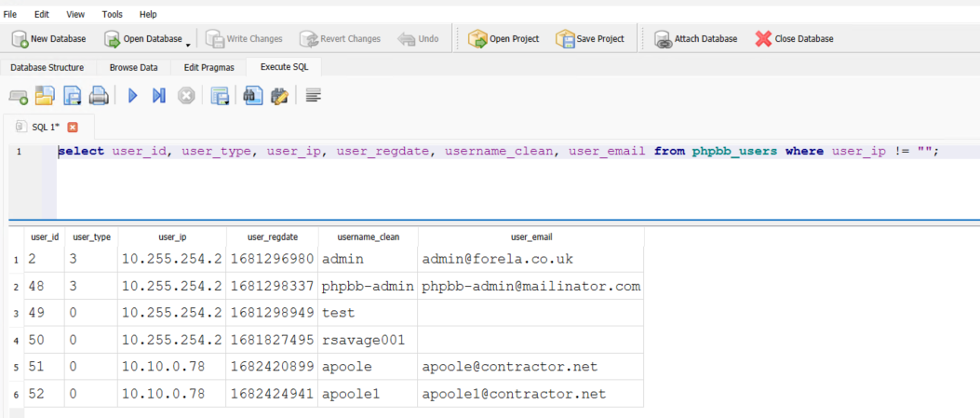Switch to Edit Pragmas tab
The image size is (980, 418).
pyautogui.click(x=208, y=67)
